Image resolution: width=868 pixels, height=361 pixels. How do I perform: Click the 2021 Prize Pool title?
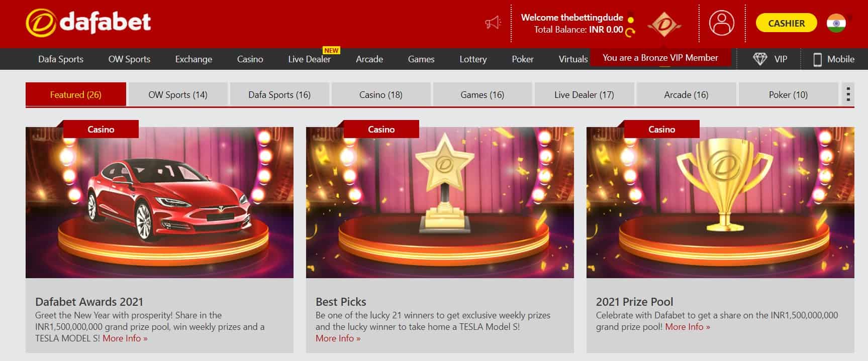[634, 302]
